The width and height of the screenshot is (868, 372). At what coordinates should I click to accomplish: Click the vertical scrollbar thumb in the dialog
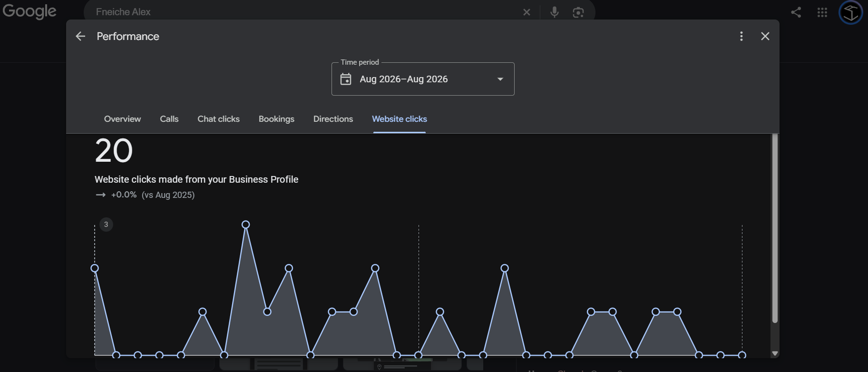(x=774, y=228)
